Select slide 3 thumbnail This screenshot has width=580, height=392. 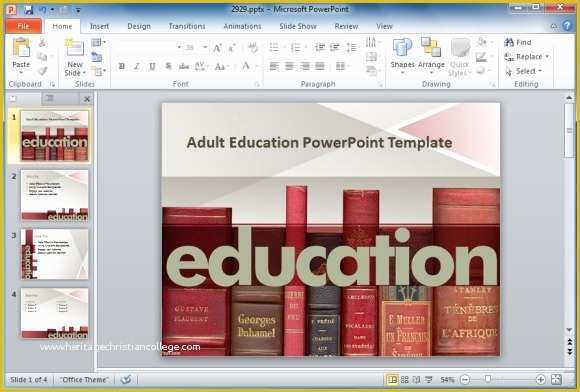55,254
